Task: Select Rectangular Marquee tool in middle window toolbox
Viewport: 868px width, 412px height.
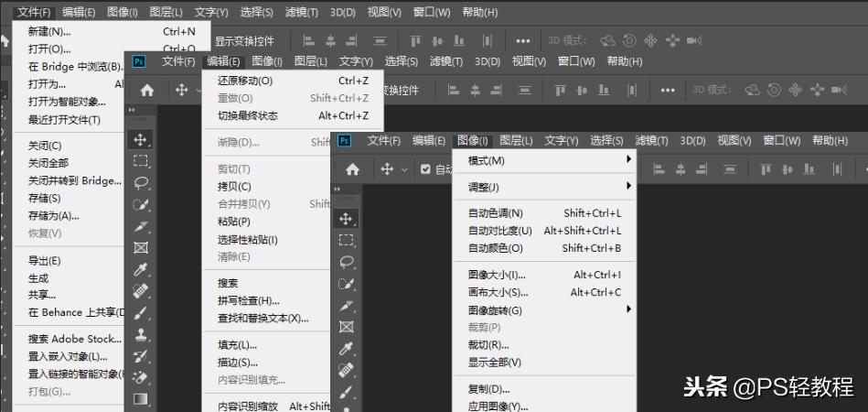Action: point(141,161)
